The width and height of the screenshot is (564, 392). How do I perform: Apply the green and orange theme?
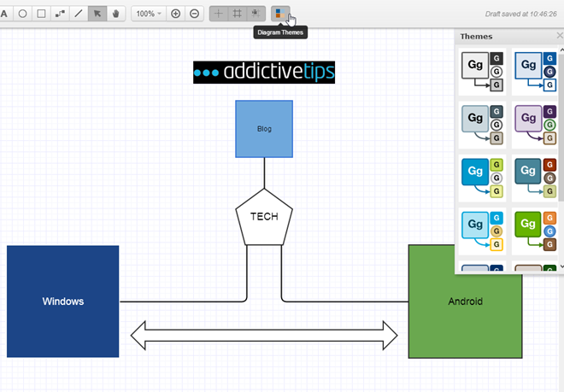pos(535,231)
